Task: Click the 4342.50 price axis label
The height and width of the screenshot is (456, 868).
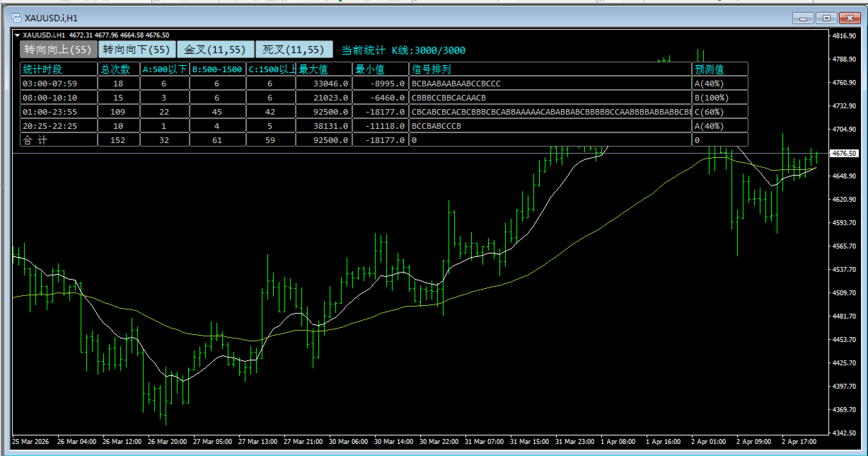Action: coord(845,433)
